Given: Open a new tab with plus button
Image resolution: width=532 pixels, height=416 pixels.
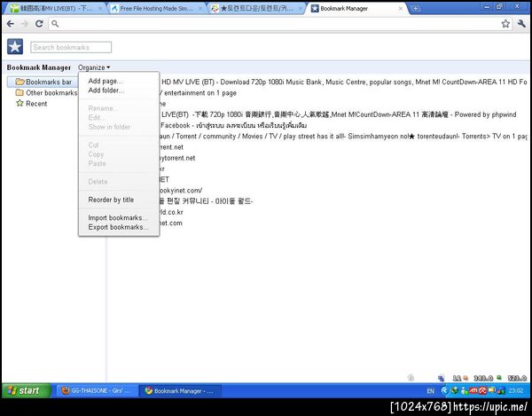Looking at the screenshot, I should [x=415, y=9].
